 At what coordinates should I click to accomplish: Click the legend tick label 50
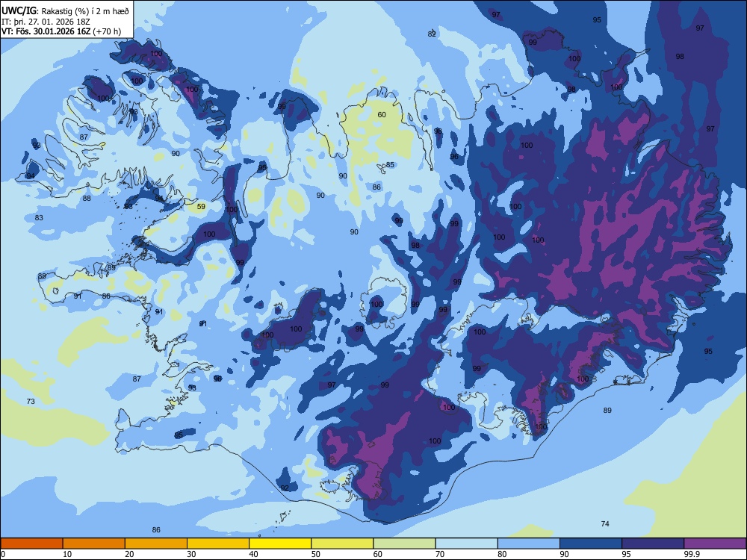(x=316, y=554)
